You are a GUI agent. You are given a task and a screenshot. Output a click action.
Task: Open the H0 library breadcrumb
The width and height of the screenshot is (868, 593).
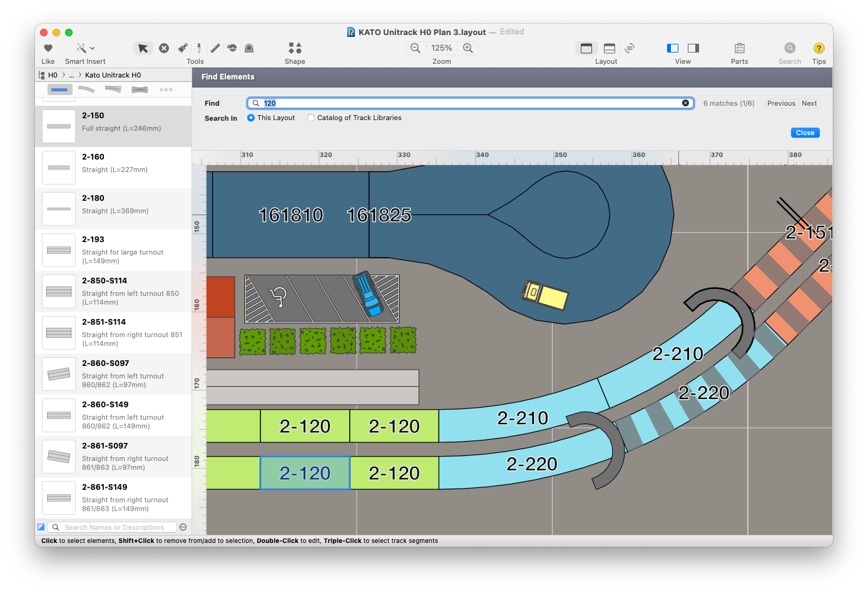pos(53,75)
